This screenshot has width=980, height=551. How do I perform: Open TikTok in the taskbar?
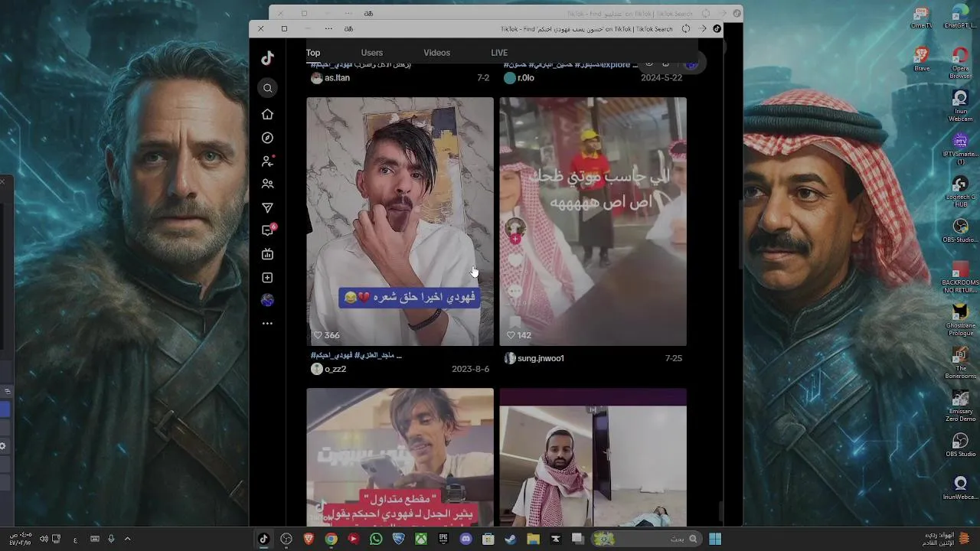tap(263, 539)
